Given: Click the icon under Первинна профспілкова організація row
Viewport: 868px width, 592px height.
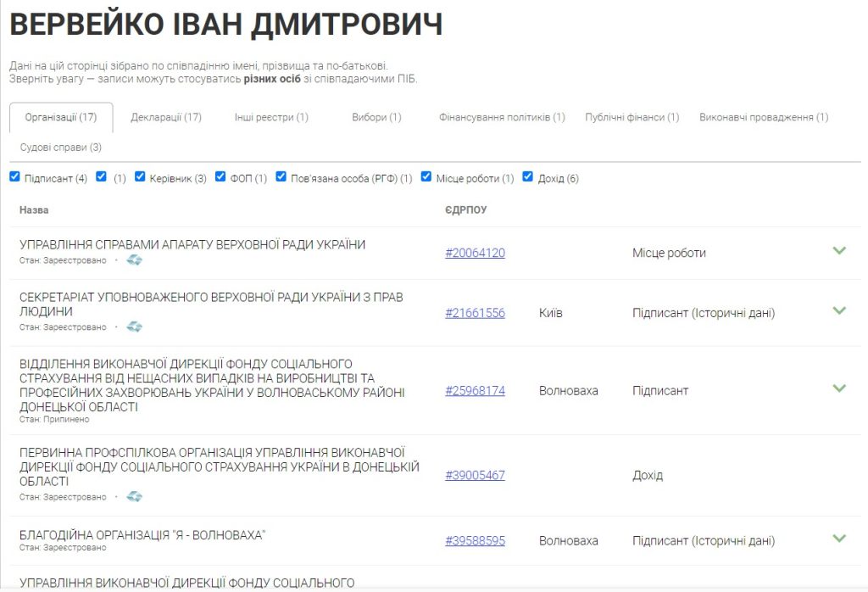Looking at the screenshot, I should click(x=134, y=497).
